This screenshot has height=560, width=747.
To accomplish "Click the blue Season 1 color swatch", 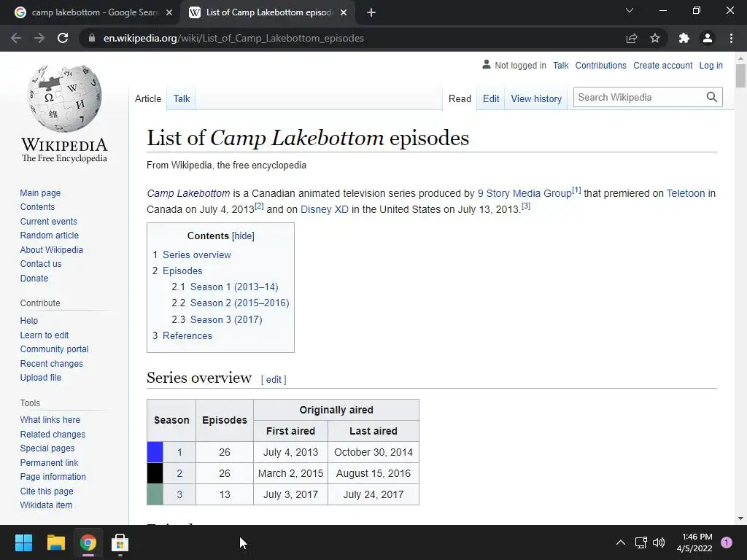I will coord(155,452).
